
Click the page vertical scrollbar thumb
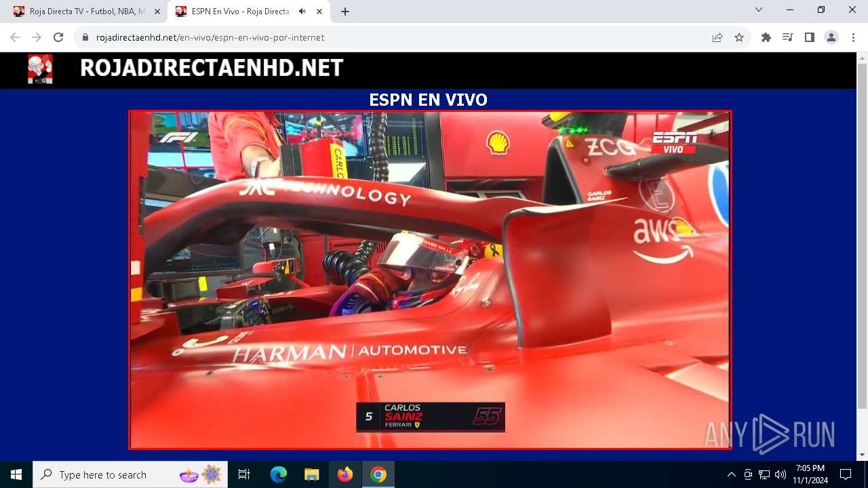click(862, 235)
